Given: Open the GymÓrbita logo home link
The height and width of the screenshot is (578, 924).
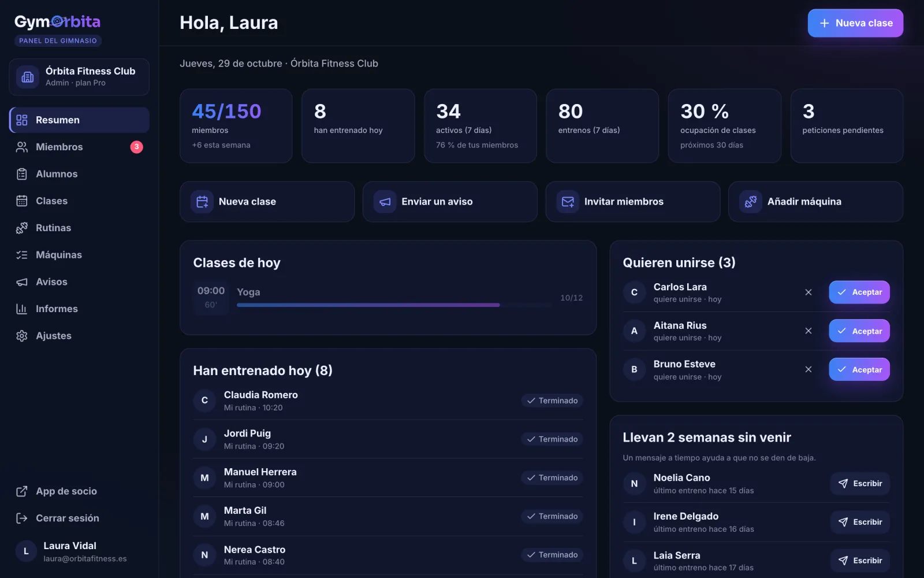Looking at the screenshot, I should coord(57,22).
